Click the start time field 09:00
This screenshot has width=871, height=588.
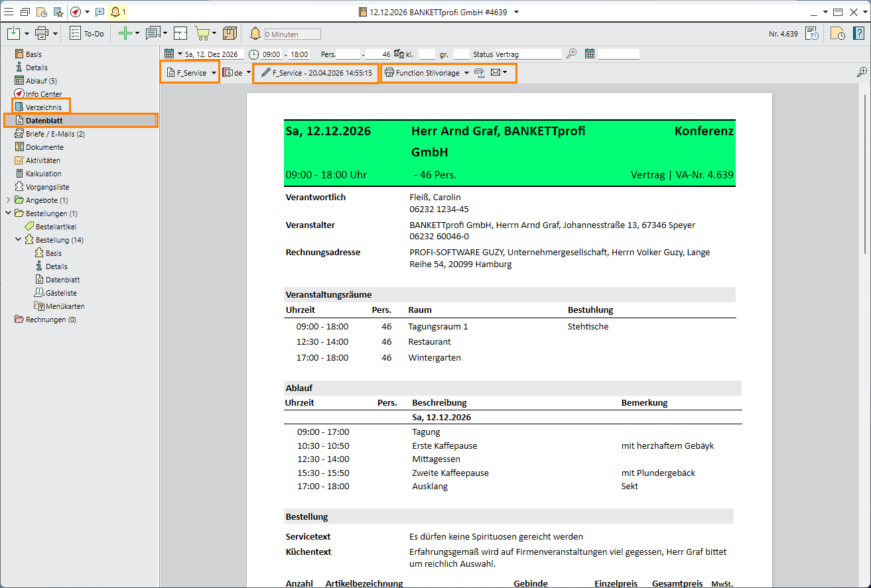pyautogui.click(x=272, y=54)
